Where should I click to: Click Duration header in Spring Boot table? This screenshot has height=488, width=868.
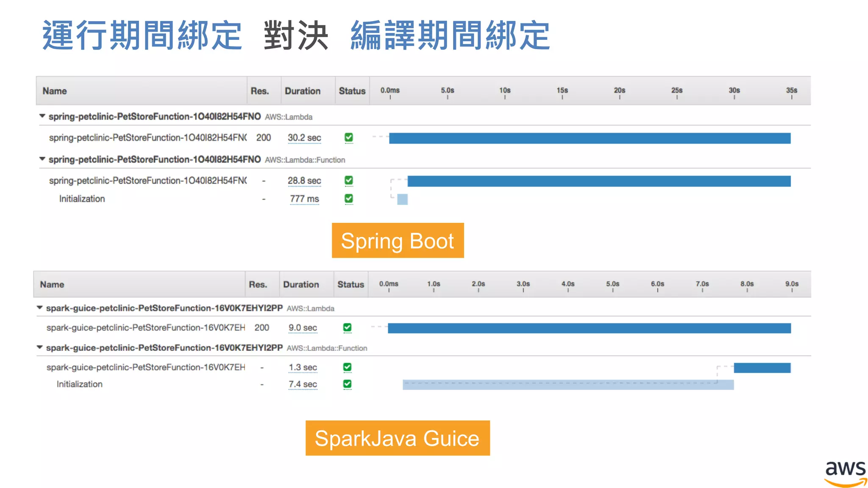[303, 91]
